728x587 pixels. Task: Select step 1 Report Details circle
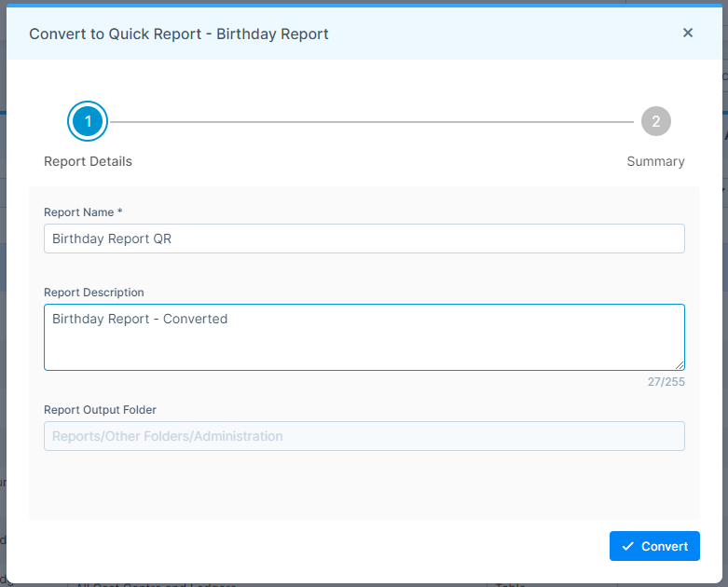tap(88, 121)
